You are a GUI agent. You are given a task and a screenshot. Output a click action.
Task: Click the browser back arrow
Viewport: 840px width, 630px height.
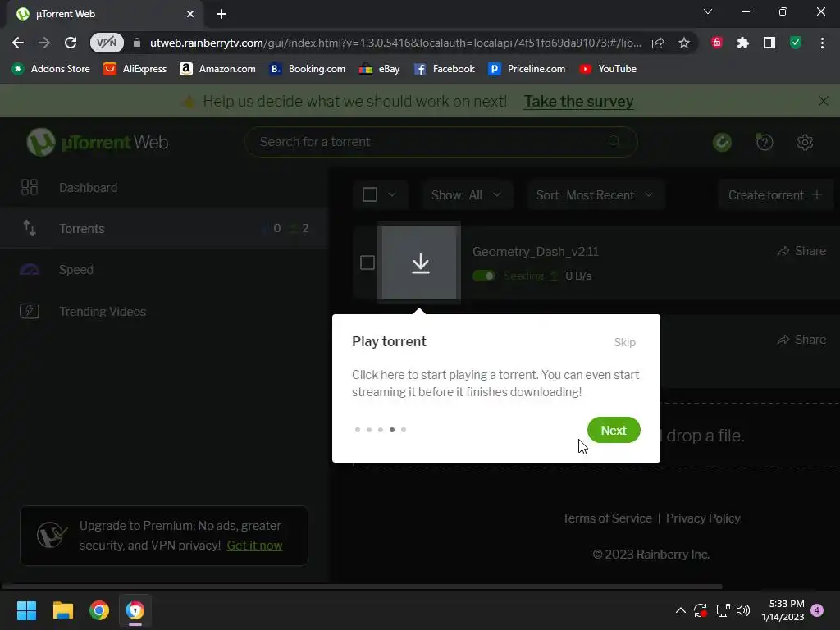[x=18, y=43]
